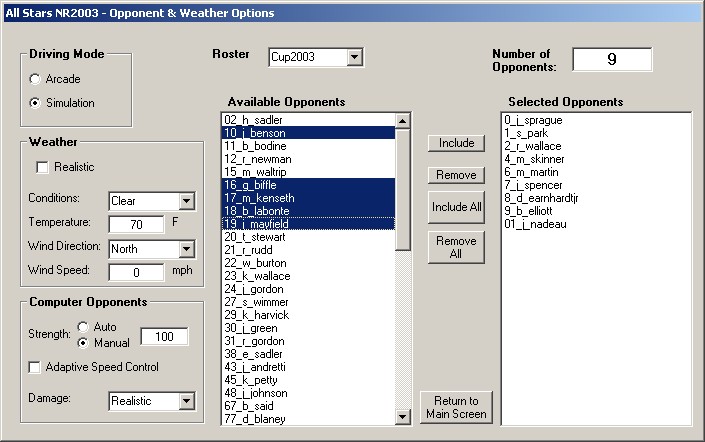Select 9_b_elliott in Selected Opponents
Image resolution: width=705 pixels, height=442 pixels.
click(x=596, y=211)
